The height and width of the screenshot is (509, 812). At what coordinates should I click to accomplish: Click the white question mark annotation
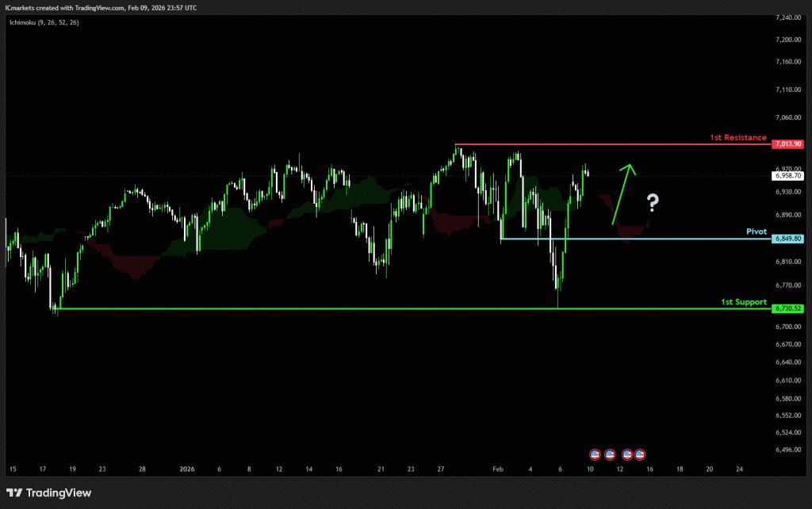click(x=652, y=204)
